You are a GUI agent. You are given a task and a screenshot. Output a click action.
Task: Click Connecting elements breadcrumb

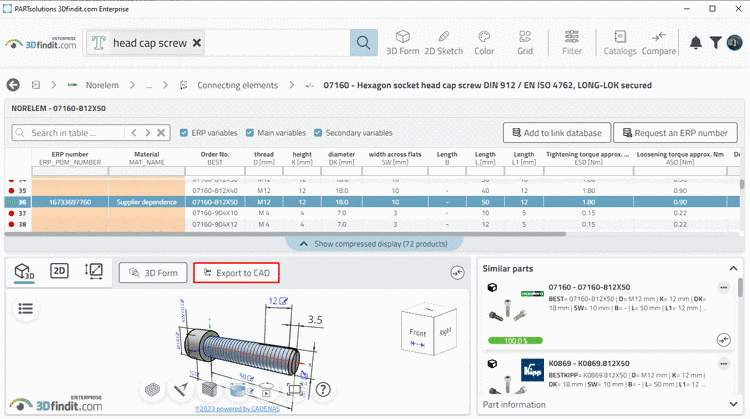pyautogui.click(x=237, y=85)
